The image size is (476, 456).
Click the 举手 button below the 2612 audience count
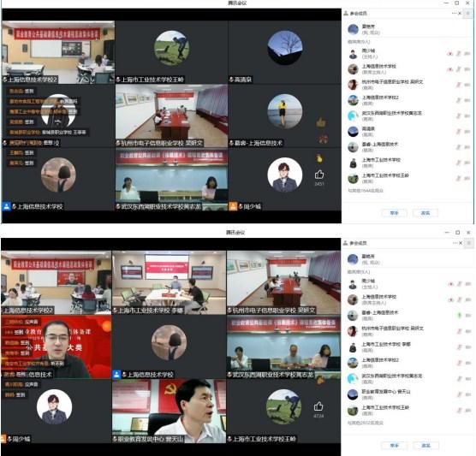394,445
